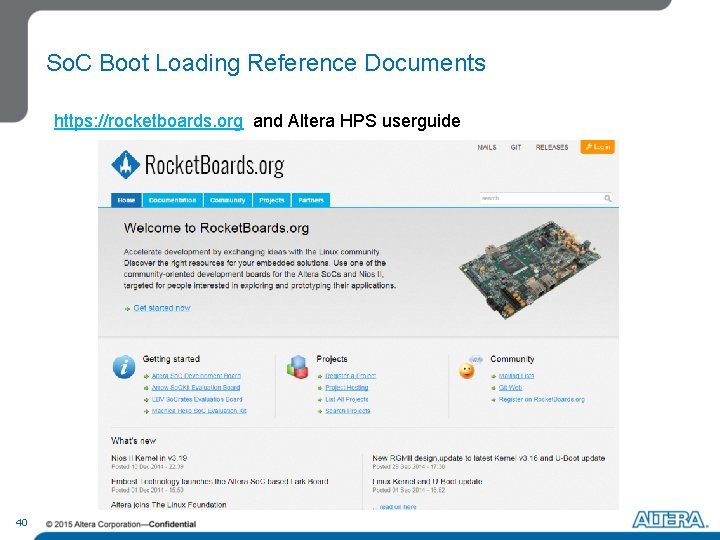Click slide title SoC Boot Loading Reference Documents
The width and height of the screenshot is (720, 540).
266,63
